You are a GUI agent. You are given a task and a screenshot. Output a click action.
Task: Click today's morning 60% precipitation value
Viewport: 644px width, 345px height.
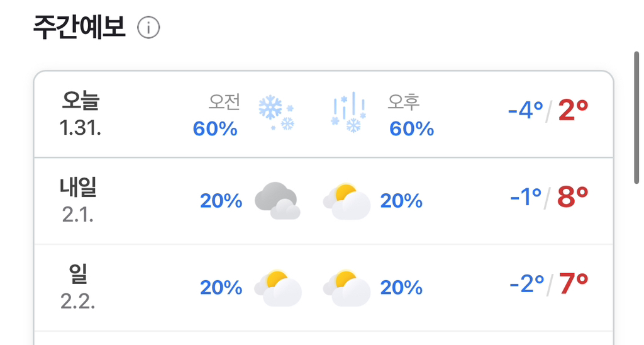click(x=215, y=128)
